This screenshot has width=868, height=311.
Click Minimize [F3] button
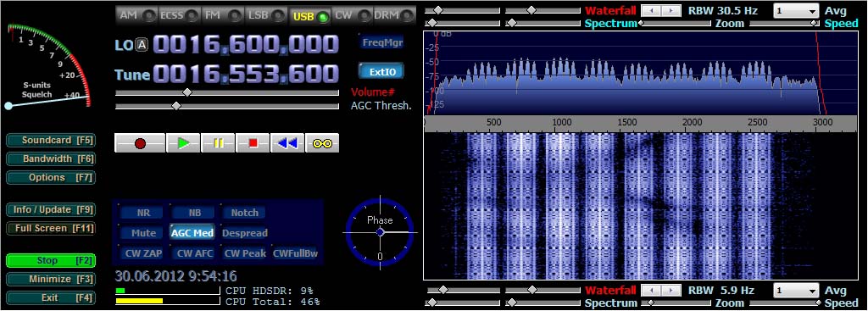50,280
